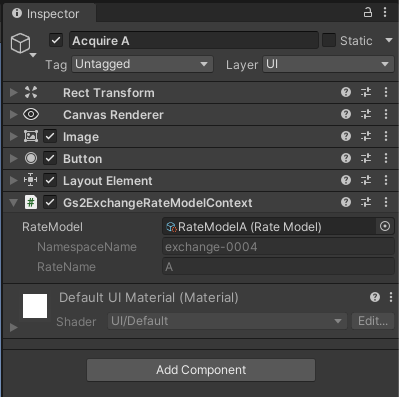Expand the Image component foldout
Screen dimensions: 399x397
coord(13,136)
